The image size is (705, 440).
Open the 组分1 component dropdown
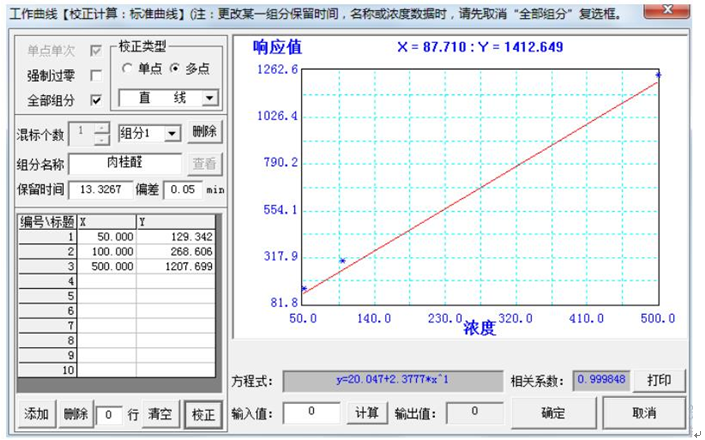pyautogui.click(x=172, y=133)
